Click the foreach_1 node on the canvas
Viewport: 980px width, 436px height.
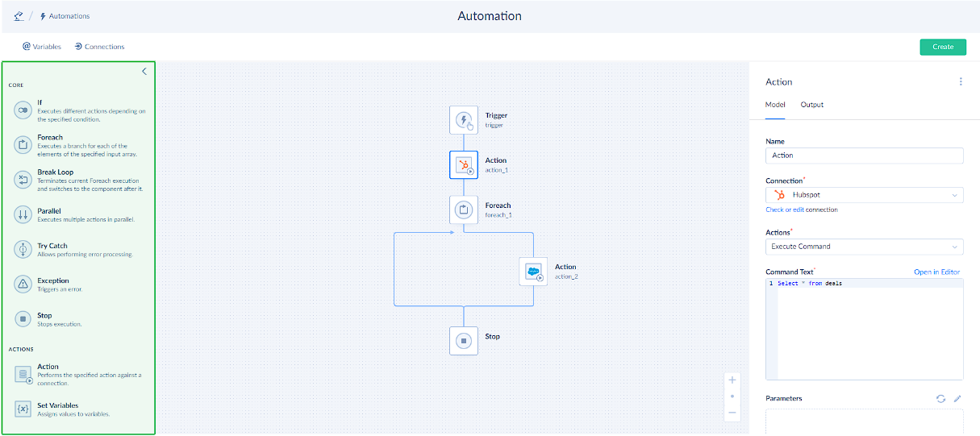464,210
